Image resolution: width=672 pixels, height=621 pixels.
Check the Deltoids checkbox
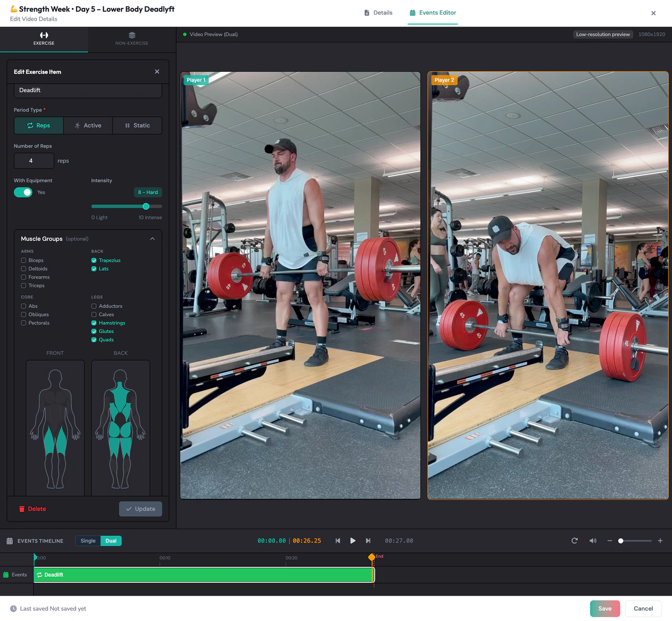point(24,269)
